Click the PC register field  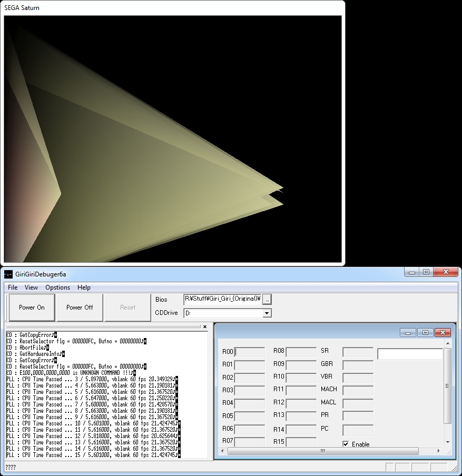[358, 430]
